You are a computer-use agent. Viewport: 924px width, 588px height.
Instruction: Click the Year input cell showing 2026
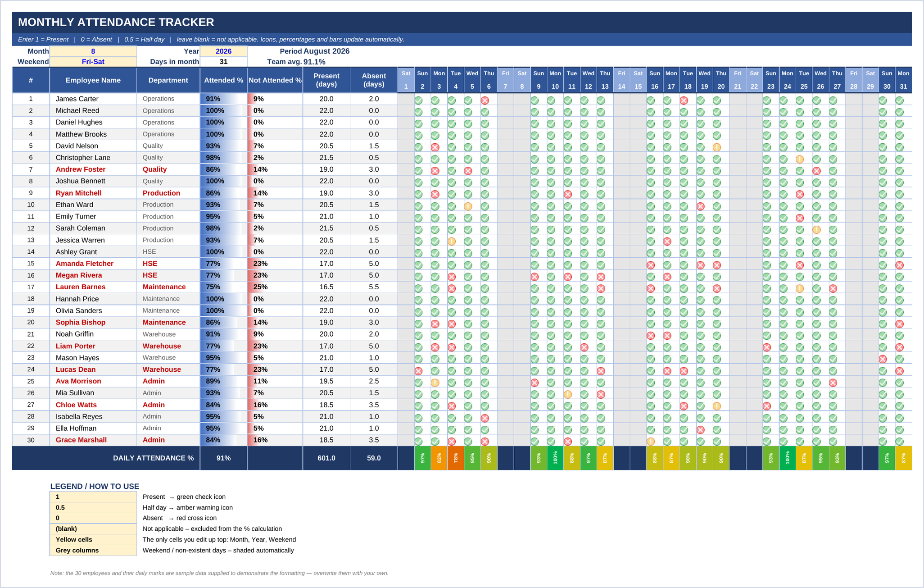pyautogui.click(x=224, y=51)
